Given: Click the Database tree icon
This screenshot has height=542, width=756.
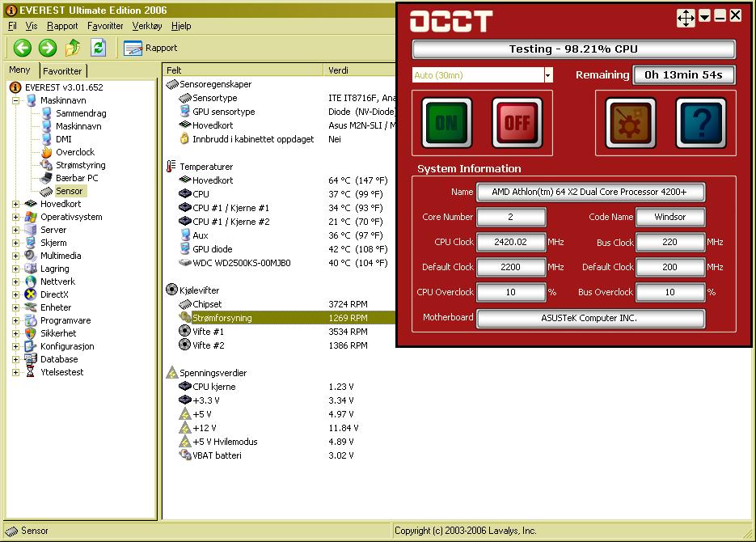Looking at the screenshot, I should (31, 359).
